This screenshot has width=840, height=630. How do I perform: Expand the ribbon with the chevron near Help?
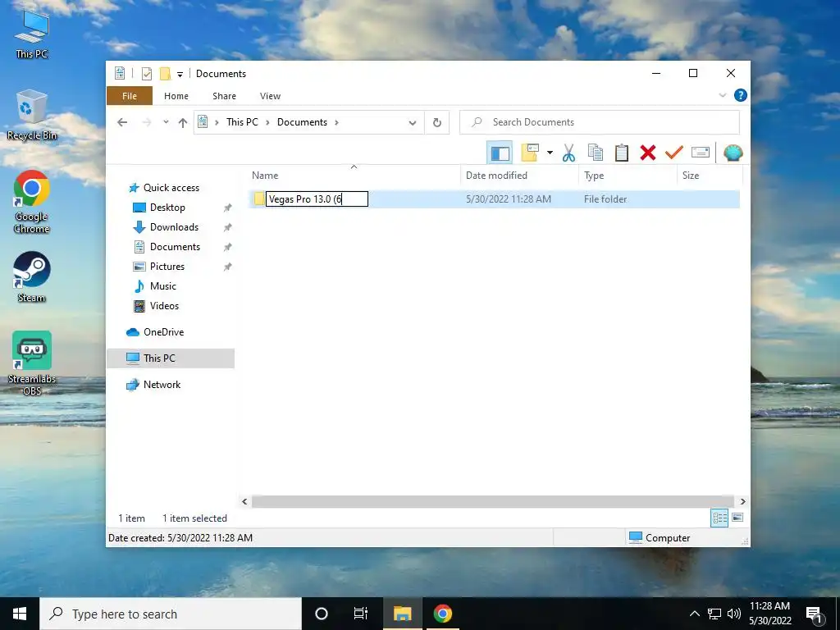click(722, 95)
